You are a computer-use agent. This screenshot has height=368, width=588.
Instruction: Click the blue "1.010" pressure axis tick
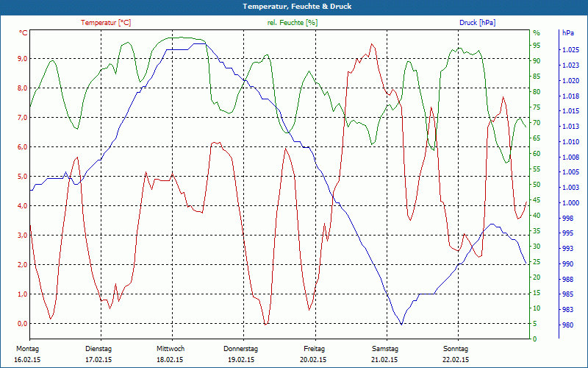coord(570,142)
